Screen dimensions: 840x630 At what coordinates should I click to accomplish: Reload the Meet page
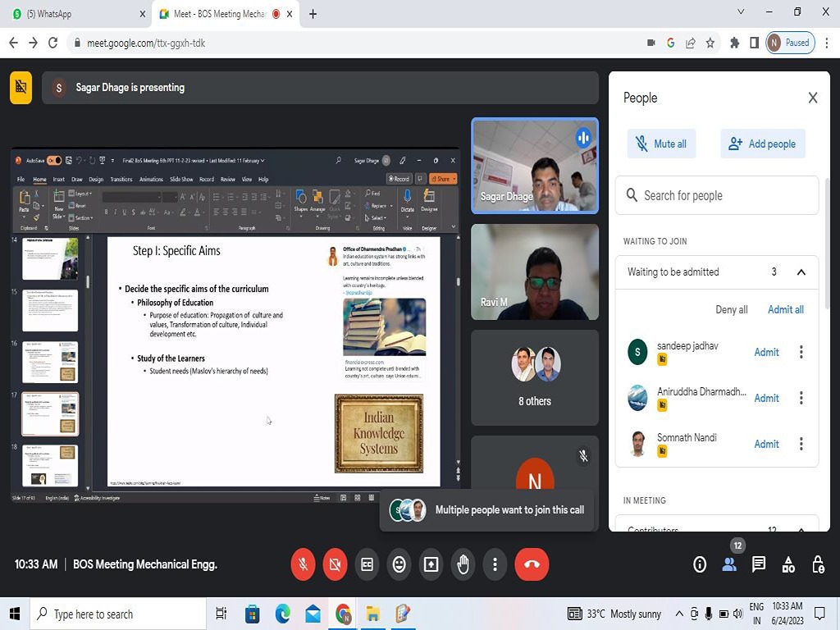click(53, 43)
